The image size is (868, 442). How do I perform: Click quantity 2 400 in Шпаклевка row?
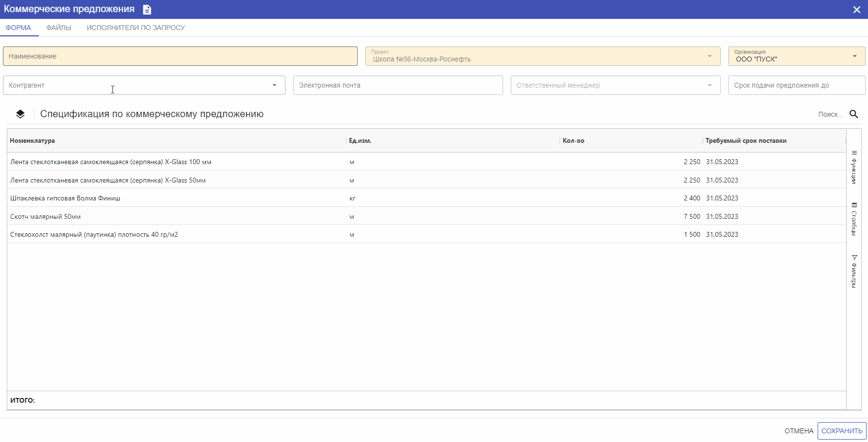(692, 198)
